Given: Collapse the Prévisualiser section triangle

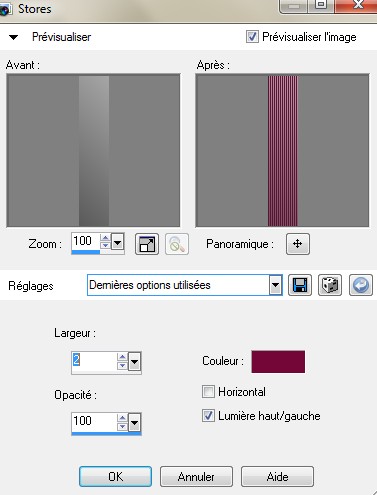Looking at the screenshot, I should point(13,37).
